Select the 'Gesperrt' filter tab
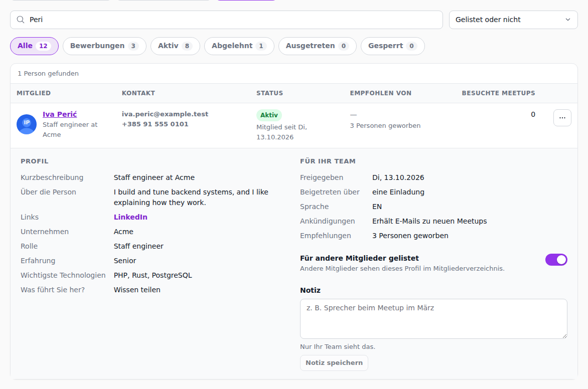Image resolution: width=588 pixels, height=389 pixels. 392,46
